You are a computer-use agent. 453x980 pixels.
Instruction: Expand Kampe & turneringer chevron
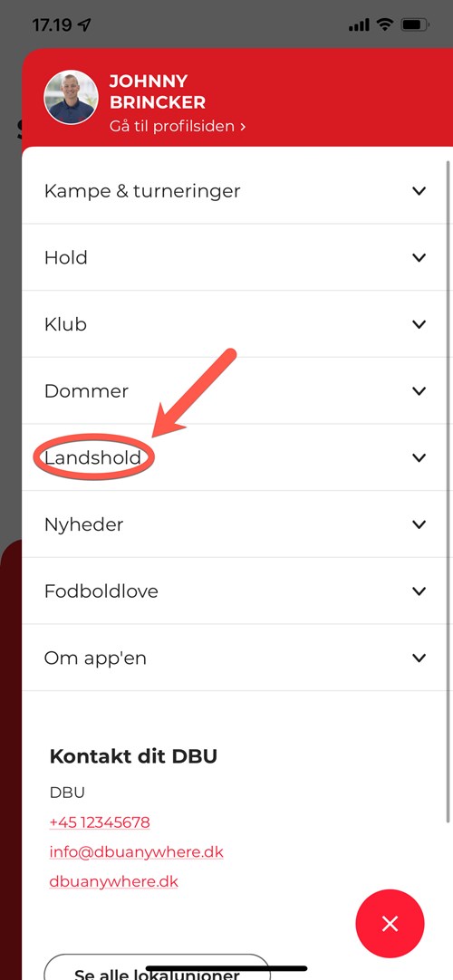[419, 190]
